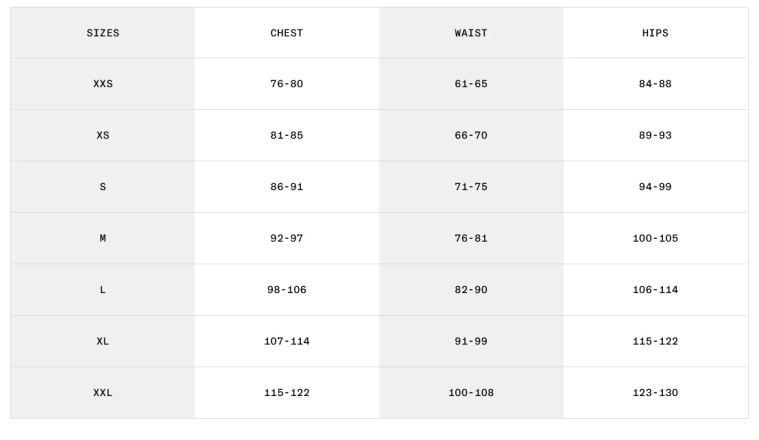Click waist value 82-90
Image resolution: width=759 pixels, height=440 pixels.
point(471,290)
